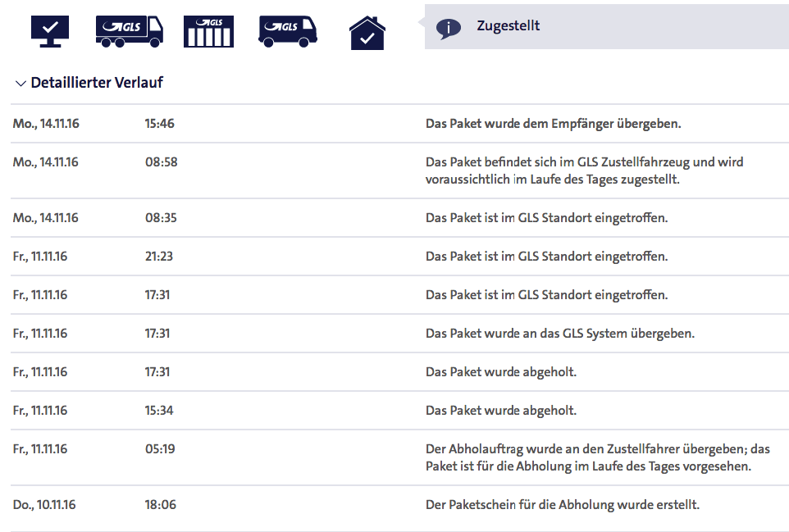Click the house checkmark delivered icon

[367, 33]
